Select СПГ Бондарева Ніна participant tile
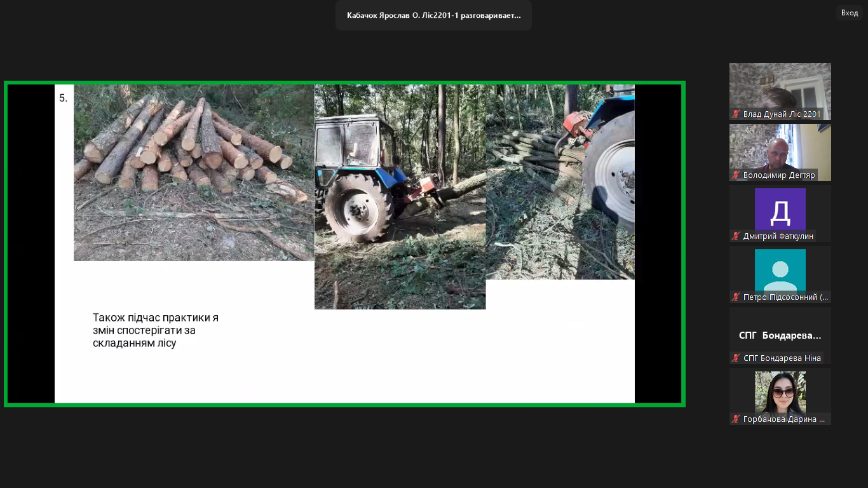868x488 pixels. 780,335
